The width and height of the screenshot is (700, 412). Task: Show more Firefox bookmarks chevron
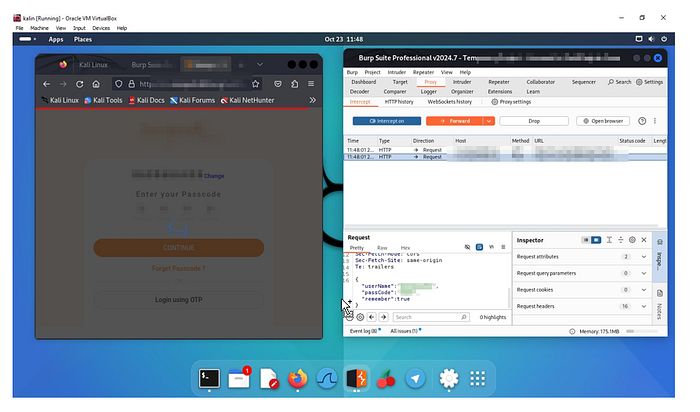312,100
